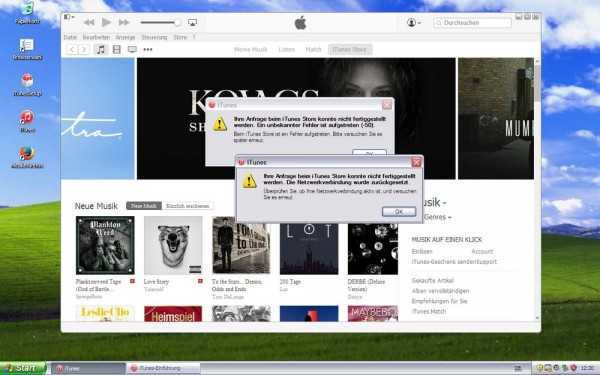Click the store page vertical scrollbar

click(537, 189)
